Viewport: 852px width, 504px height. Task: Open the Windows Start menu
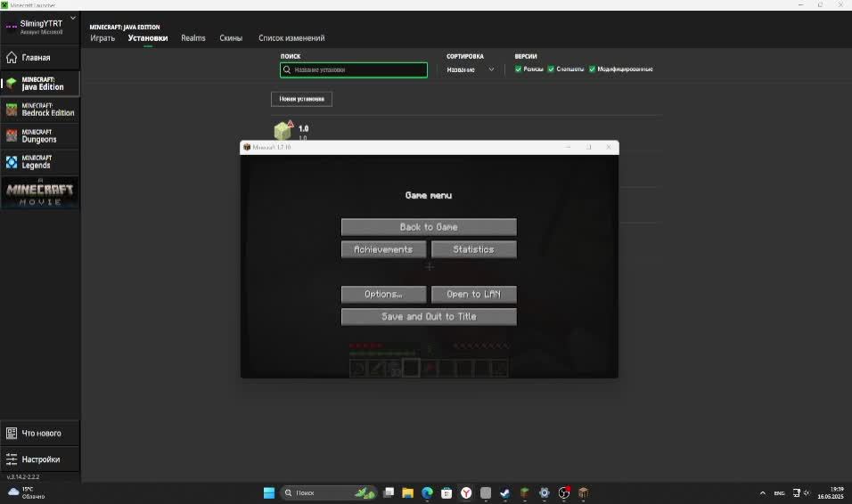coord(269,492)
